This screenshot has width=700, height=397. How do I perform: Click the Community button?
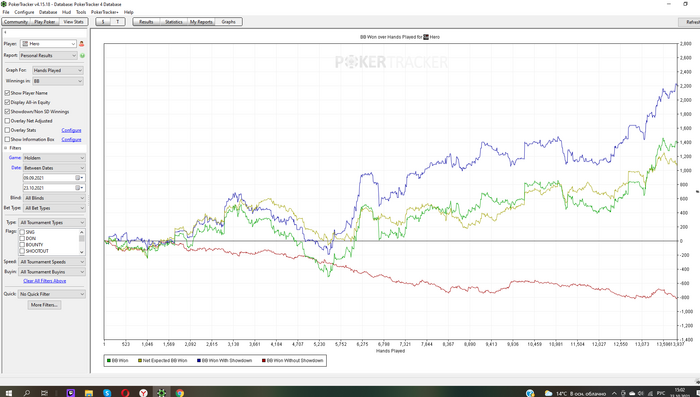[16, 21]
